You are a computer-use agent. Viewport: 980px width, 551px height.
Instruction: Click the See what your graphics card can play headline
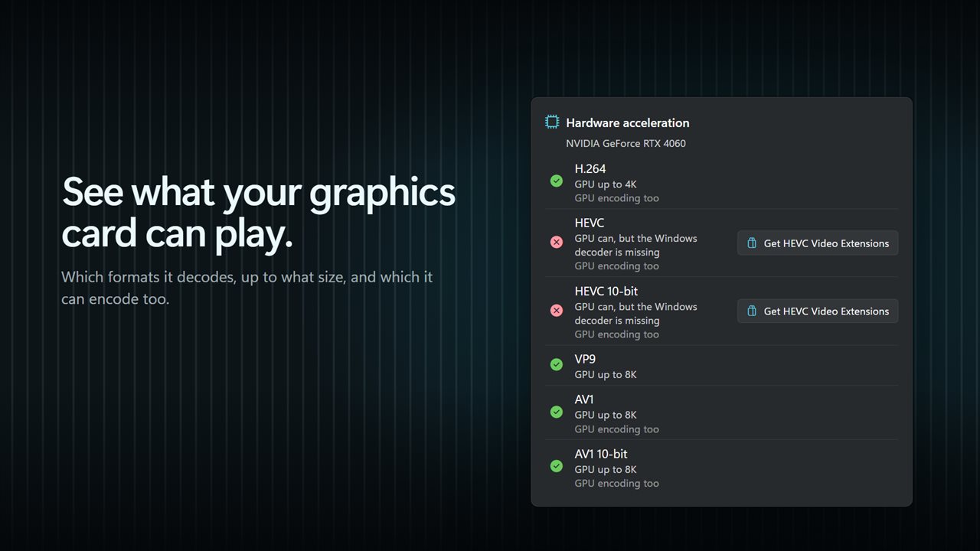(258, 214)
